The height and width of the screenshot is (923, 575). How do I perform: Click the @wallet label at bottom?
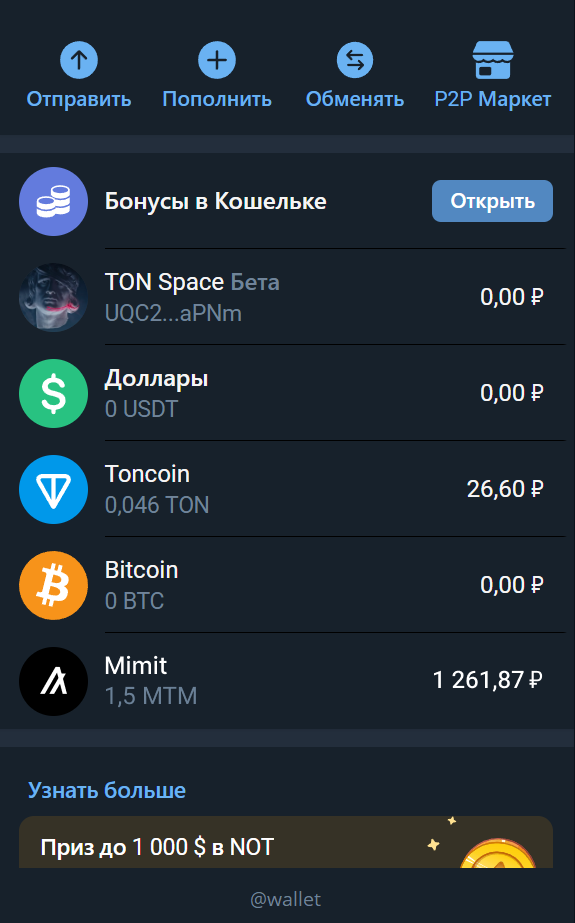click(x=286, y=899)
